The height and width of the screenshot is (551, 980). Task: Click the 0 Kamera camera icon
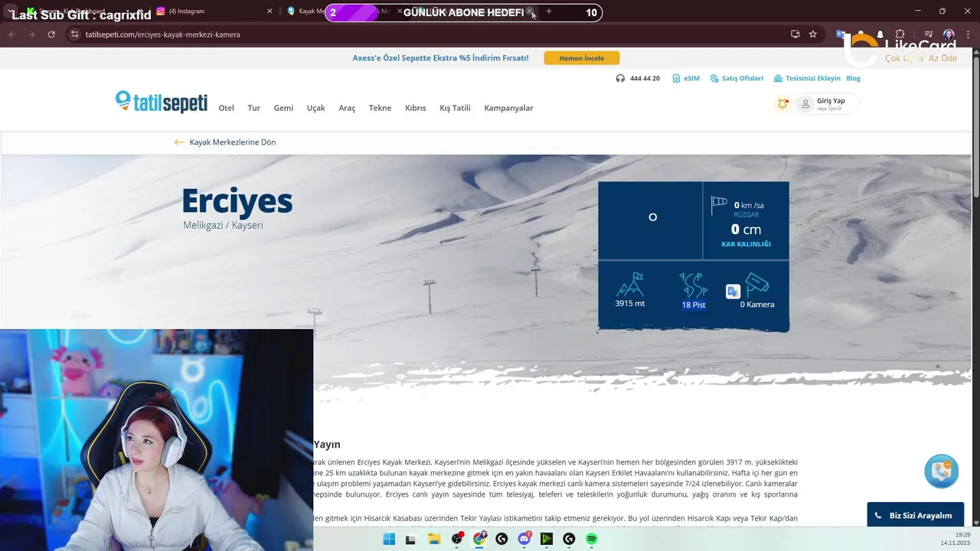756,285
